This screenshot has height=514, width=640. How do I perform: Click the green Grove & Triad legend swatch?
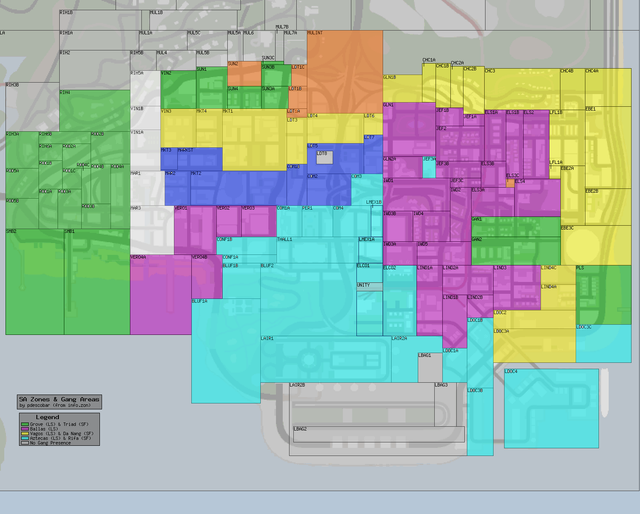pos(25,425)
